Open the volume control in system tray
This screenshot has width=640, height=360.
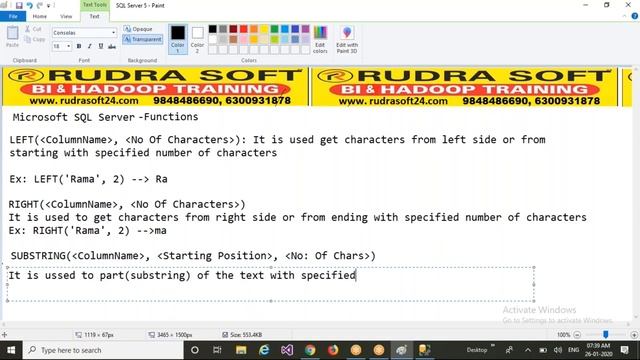coord(558,350)
